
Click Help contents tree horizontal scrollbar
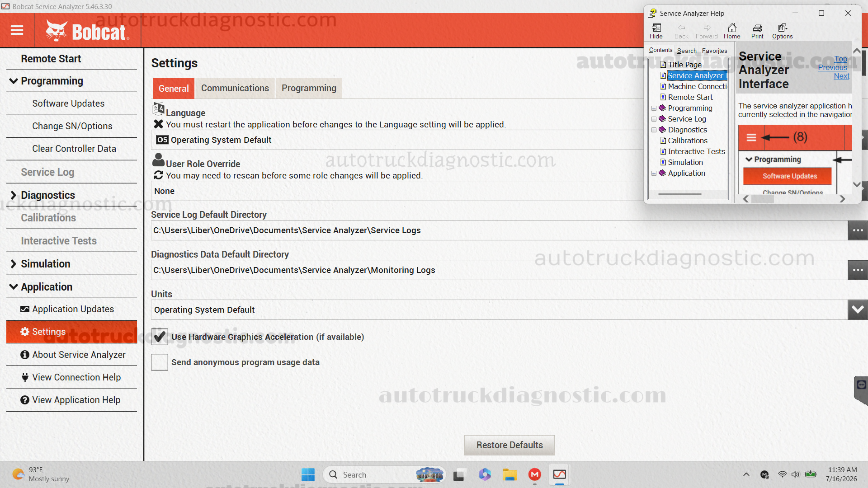(679, 194)
